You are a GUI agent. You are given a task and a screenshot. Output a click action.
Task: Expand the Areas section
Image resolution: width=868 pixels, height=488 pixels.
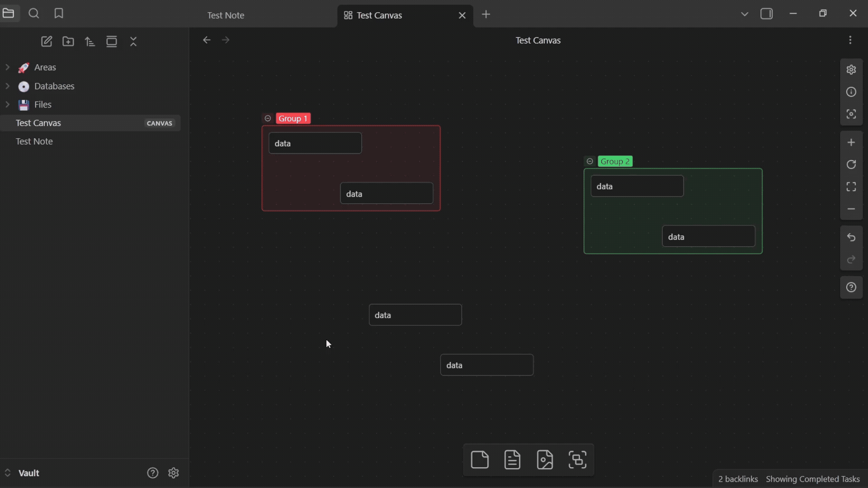7,67
